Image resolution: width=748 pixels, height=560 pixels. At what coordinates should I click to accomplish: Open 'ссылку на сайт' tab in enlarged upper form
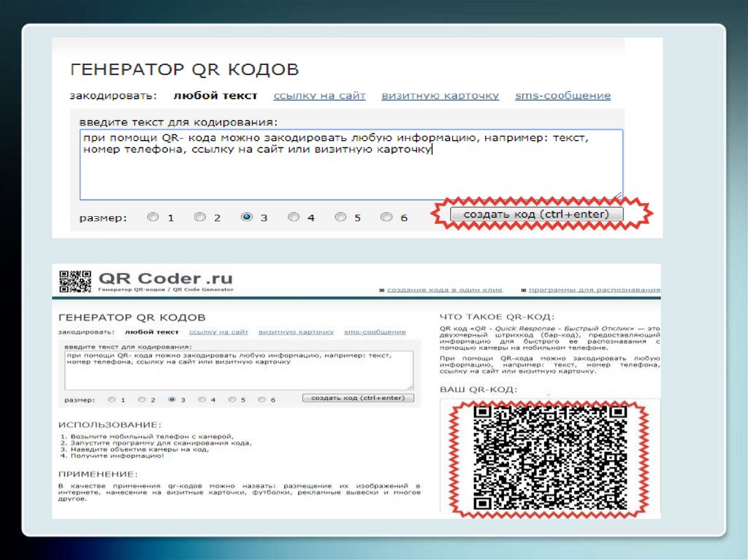point(320,96)
